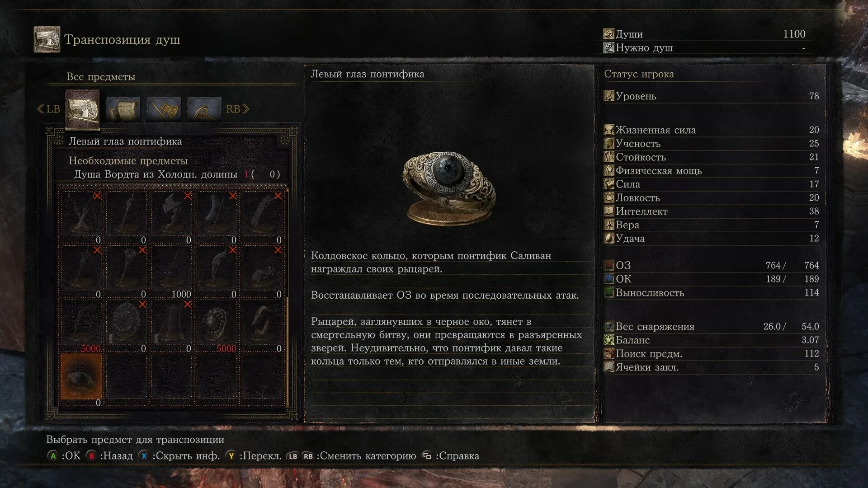Switch to the ring category tab
Screen dimensions: 868x488
(x=204, y=109)
